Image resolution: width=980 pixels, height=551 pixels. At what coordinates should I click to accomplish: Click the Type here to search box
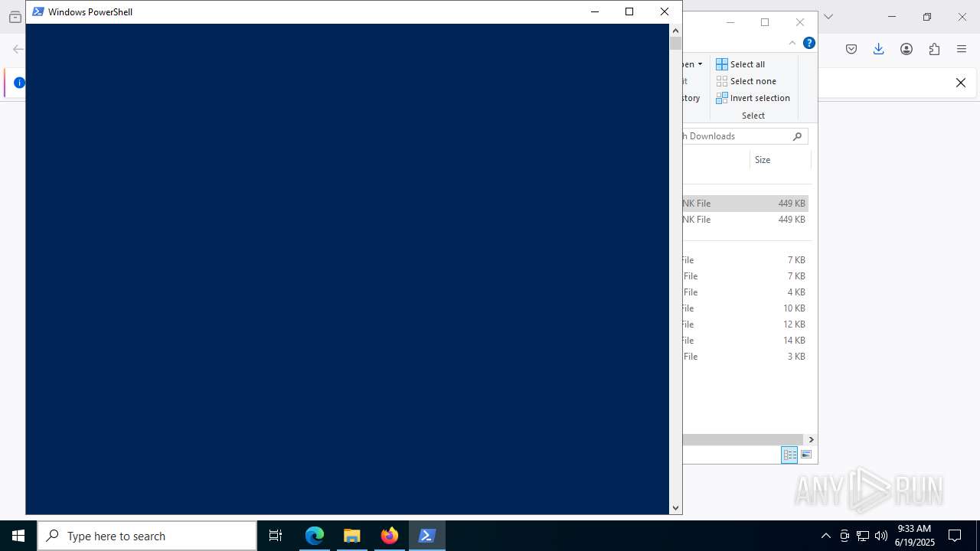(147, 536)
